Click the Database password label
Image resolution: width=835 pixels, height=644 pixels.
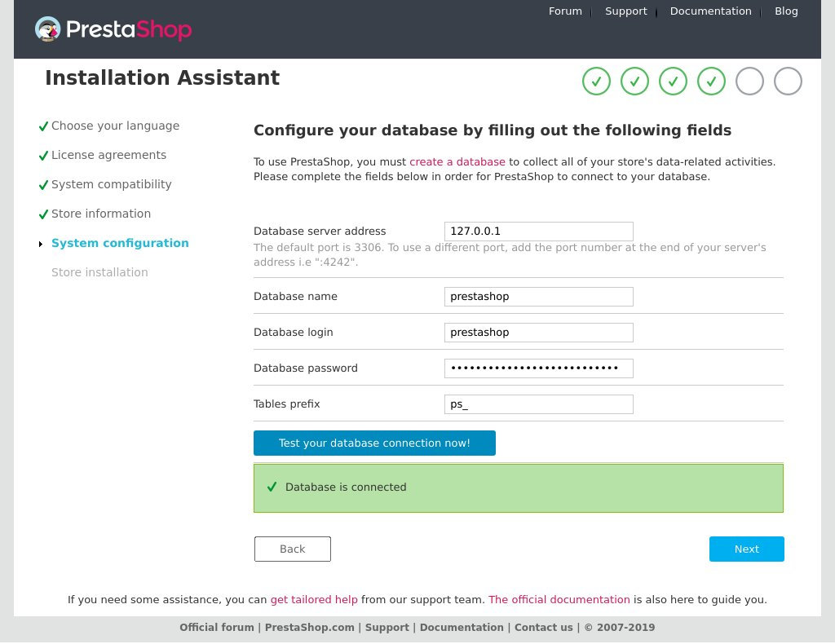tap(306, 368)
